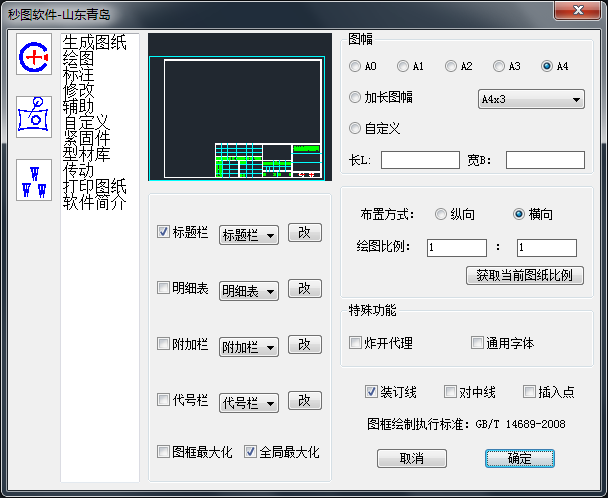Click the 改 button for 明细表
Screen dimensions: 608x498
coord(305,289)
